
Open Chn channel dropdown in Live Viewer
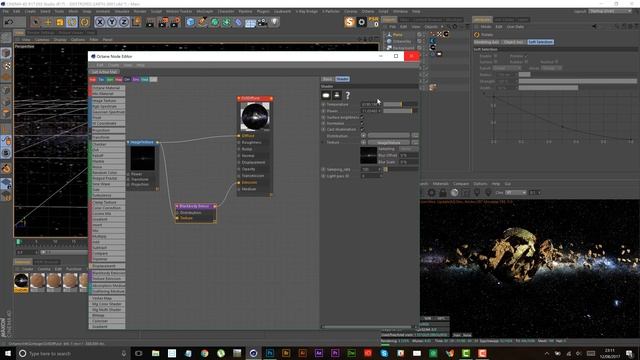pyautogui.click(x=516, y=193)
